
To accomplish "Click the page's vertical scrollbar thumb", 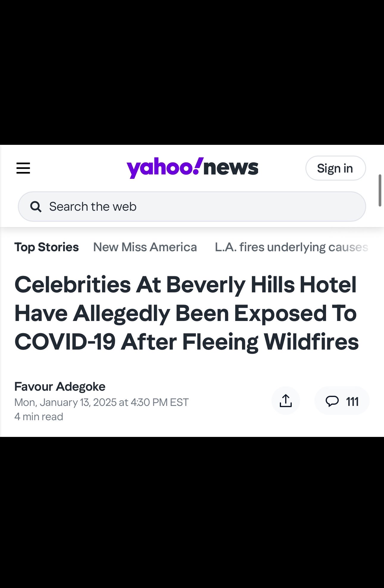I will (380, 190).
